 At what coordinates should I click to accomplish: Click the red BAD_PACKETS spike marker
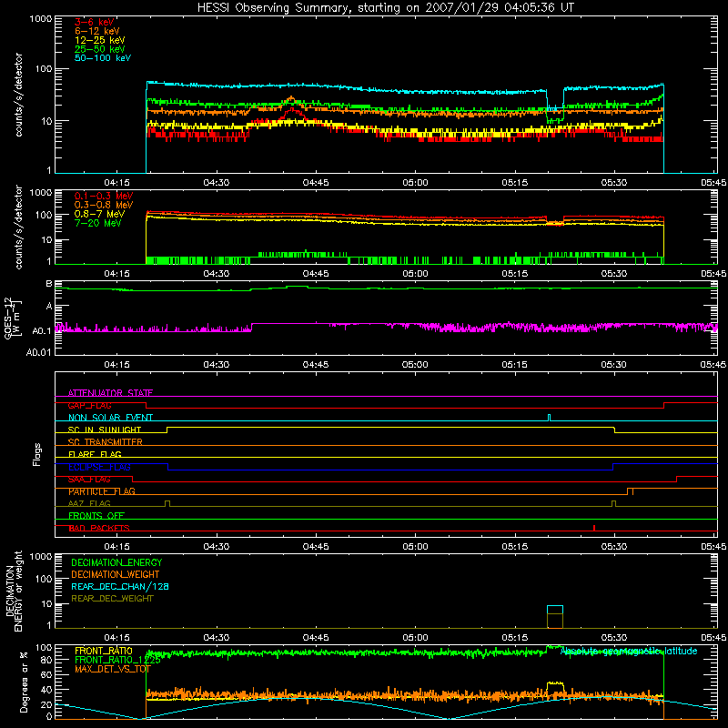[x=594, y=528]
